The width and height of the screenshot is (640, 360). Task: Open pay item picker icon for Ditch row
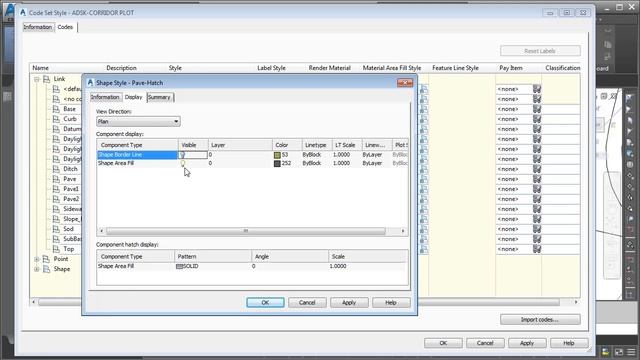537,169
